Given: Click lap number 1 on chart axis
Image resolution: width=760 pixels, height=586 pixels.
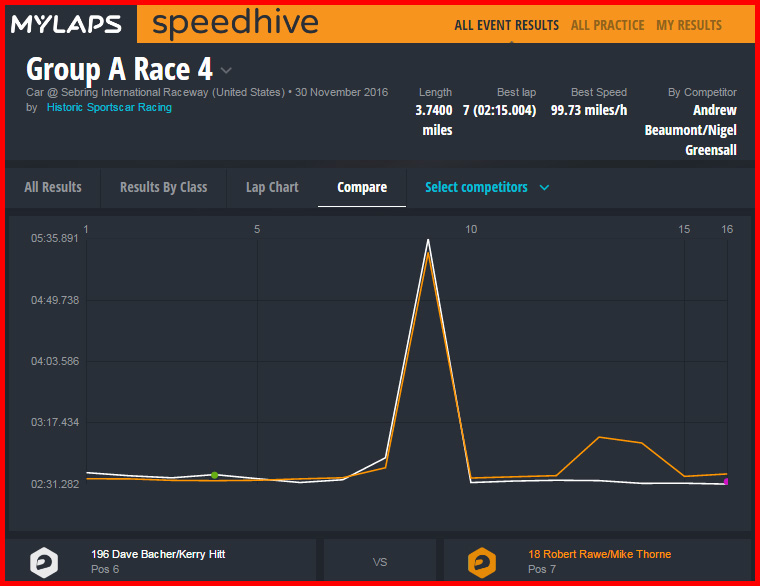Looking at the screenshot, I should click(86, 229).
